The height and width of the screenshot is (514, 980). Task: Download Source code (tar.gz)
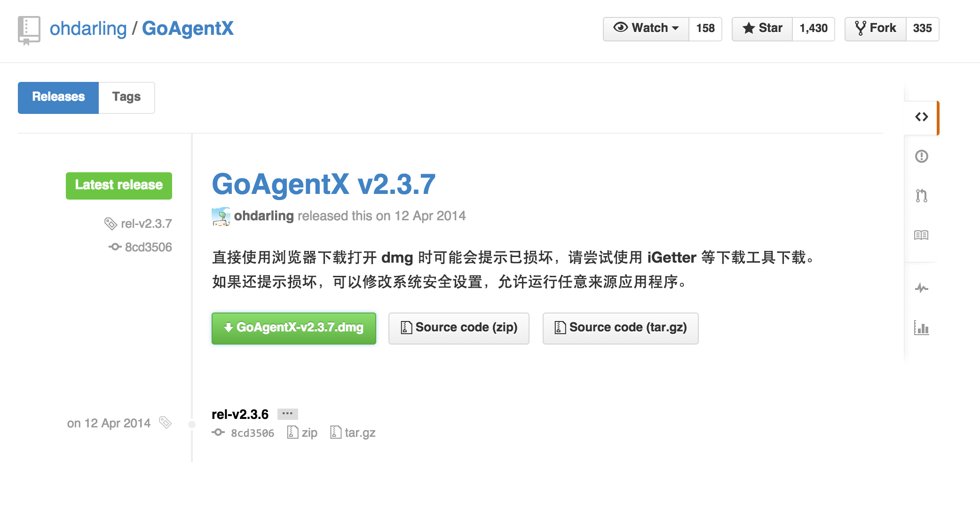(x=621, y=328)
